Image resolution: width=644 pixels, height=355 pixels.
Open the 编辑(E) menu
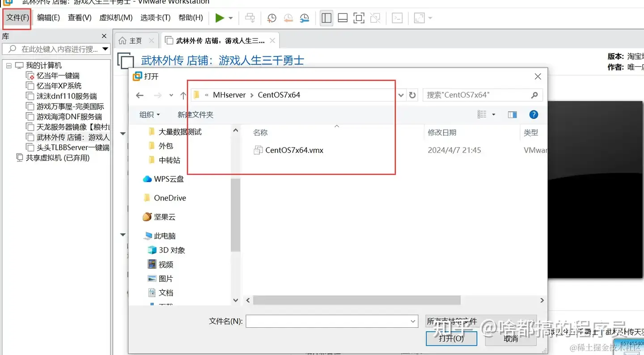48,18
